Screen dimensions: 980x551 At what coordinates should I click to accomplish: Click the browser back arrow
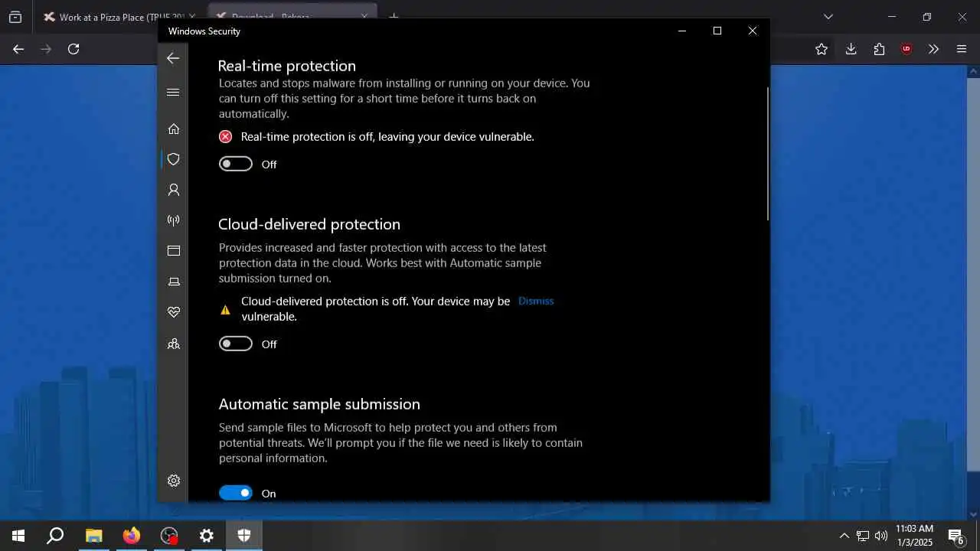tap(18, 49)
